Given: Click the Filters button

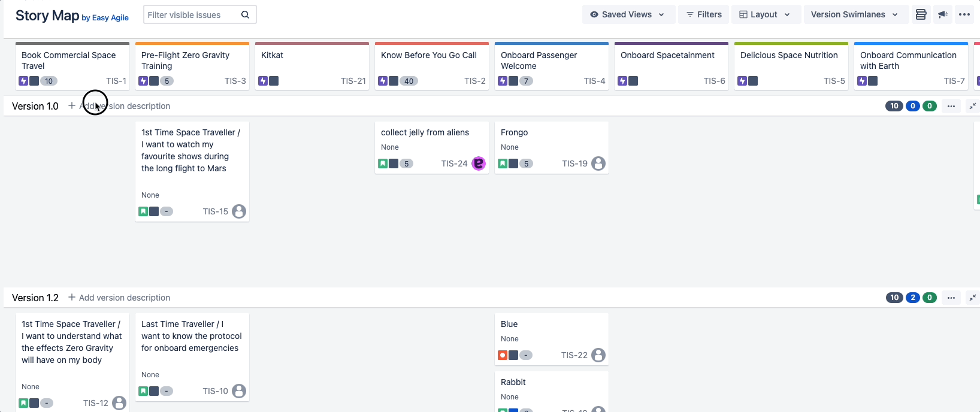Looking at the screenshot, I should (704, 14).
